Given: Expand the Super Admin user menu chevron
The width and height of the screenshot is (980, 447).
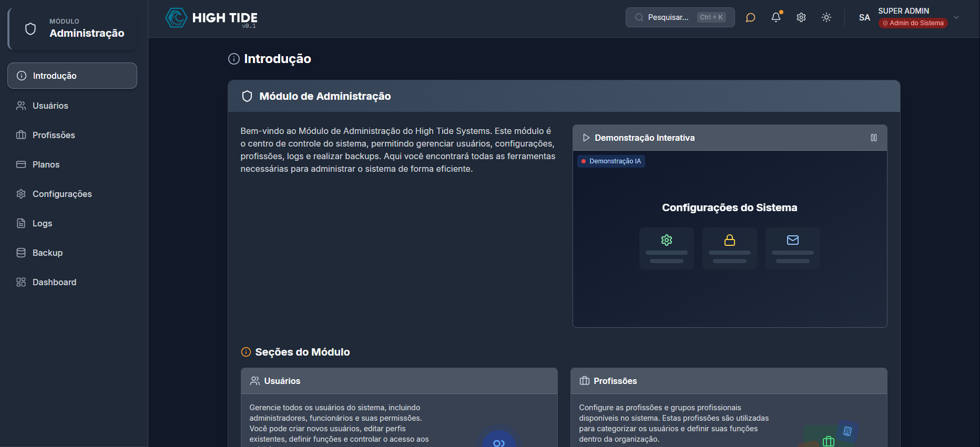Looking at the screenshot, I should coord(956,17).
